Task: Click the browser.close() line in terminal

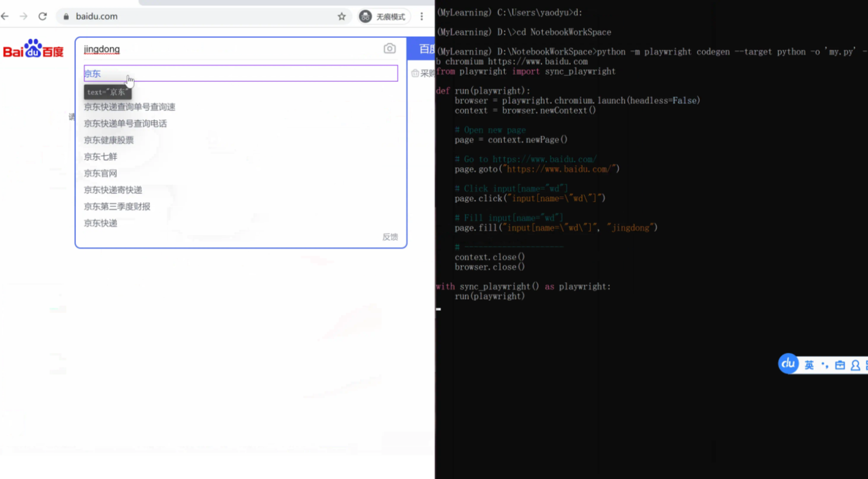Action: tap(490, 267)
